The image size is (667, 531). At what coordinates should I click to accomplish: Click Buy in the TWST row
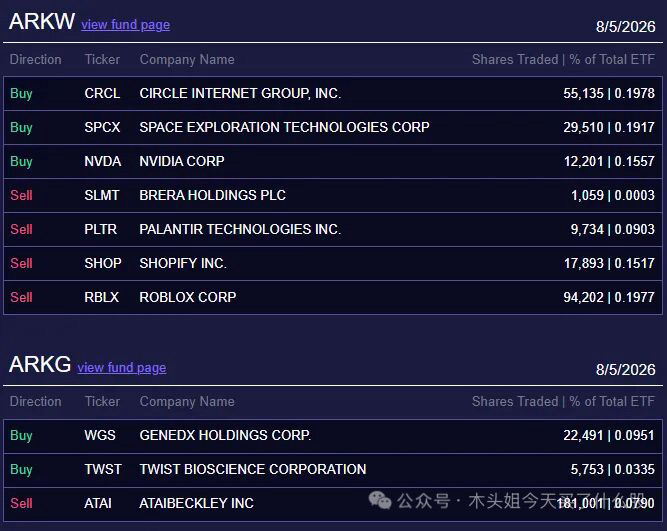pos(21,470)
